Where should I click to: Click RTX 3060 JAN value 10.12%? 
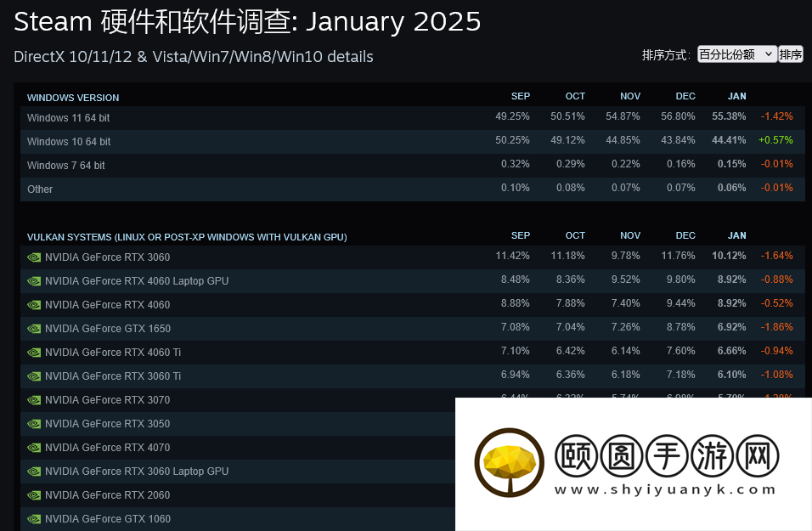[729, 256]
